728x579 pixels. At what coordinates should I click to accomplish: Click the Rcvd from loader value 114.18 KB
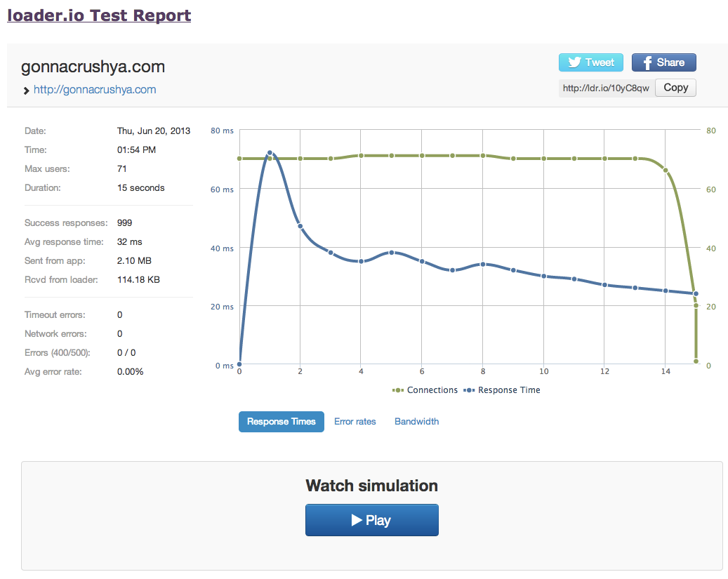(x=138, y=280)
